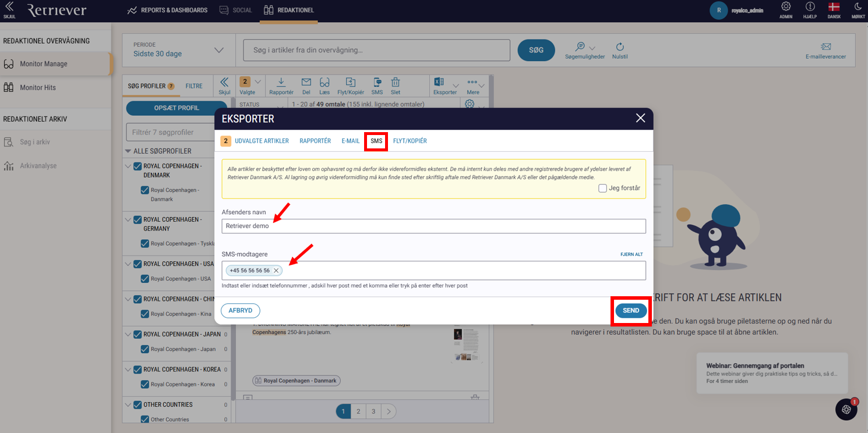
Task: Click Eksporter Excel icon
Action: click(x=439, y=82)
